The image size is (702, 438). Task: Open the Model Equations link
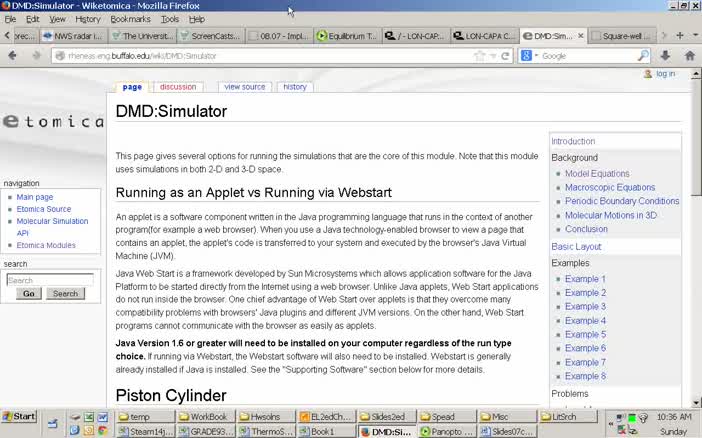[597, 174]
